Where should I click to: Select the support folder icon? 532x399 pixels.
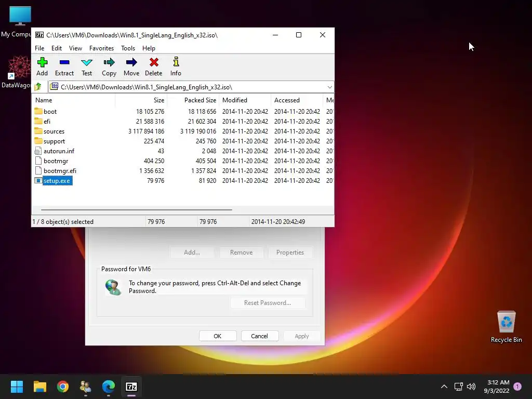38,141
